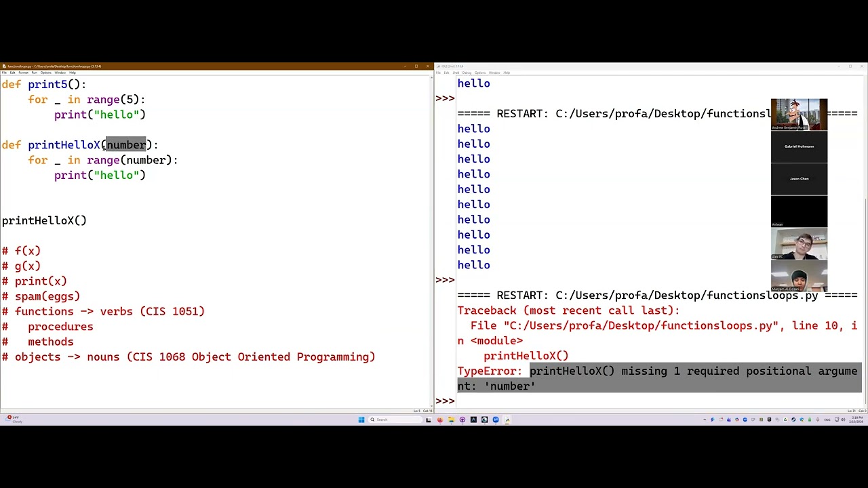Viewport: 868px width, 488px height.
Task: Open File menu in the IDLE Shell window
Action: pos(438,73)
